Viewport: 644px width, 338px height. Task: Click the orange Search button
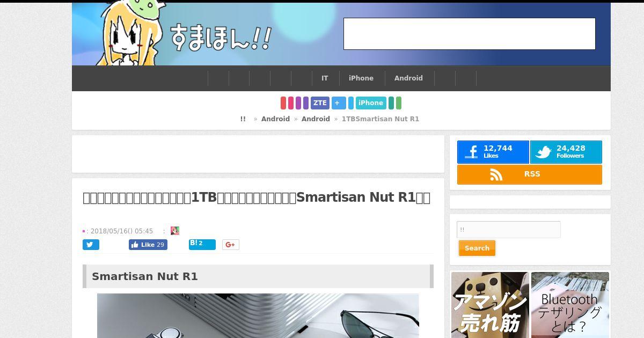coord(477,248)
